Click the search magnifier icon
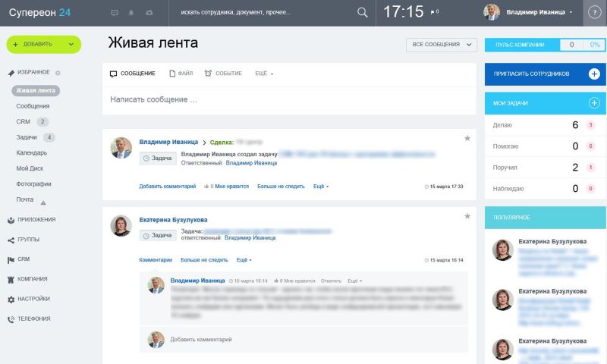Image resolution: width=607 pixels, height=364 pixels. pos(363,12)
